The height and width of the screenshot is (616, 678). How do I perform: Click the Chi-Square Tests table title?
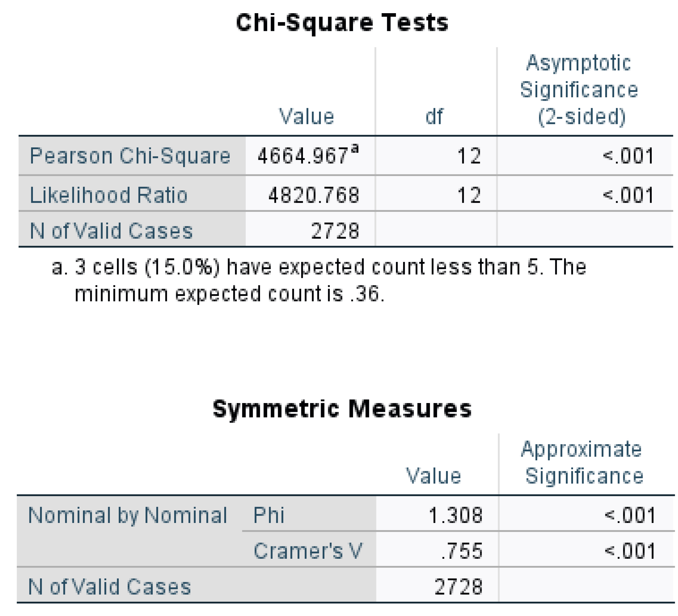(342, 23)
